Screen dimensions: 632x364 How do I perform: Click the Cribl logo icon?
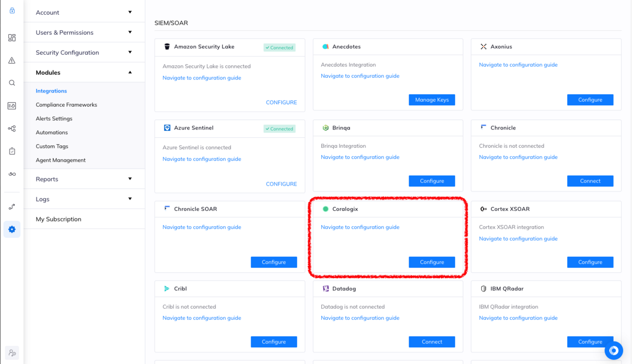(x=167, y=289)
